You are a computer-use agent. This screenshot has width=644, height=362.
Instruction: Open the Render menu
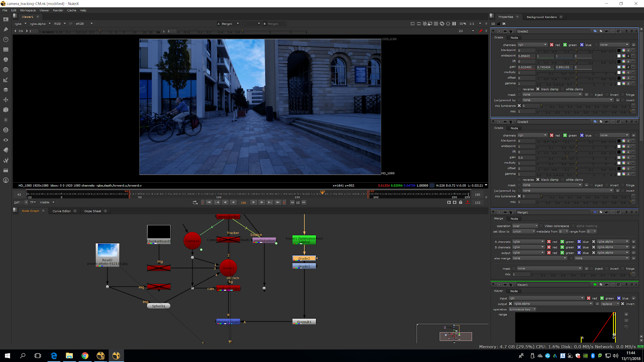(x=58, y=10)
